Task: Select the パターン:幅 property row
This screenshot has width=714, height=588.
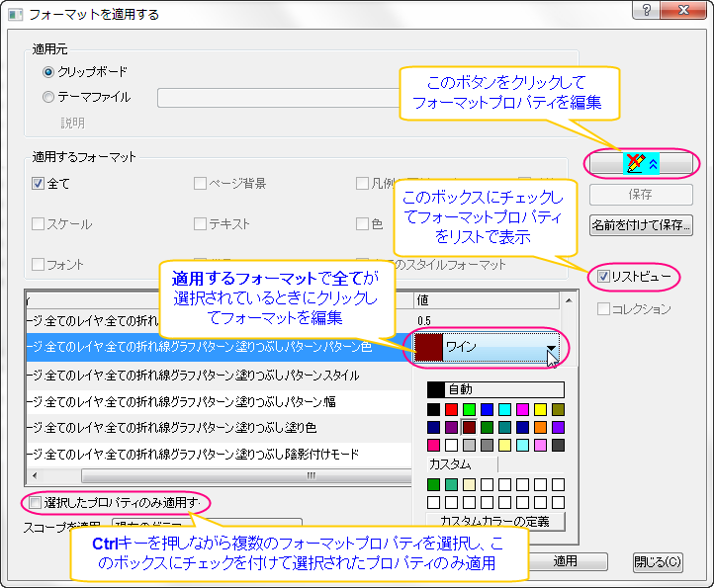Action: (x=219, y=402)
